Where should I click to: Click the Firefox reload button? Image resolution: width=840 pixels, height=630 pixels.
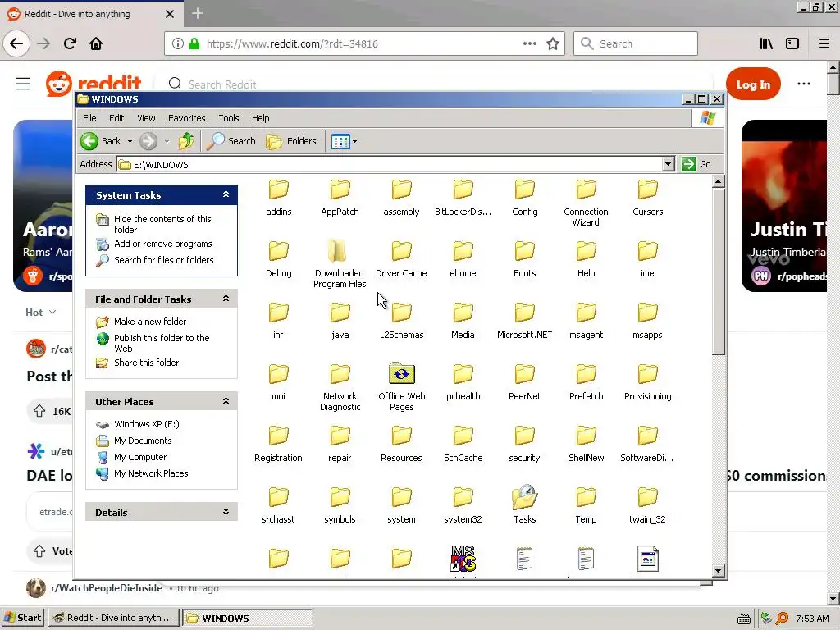[70, 43]
